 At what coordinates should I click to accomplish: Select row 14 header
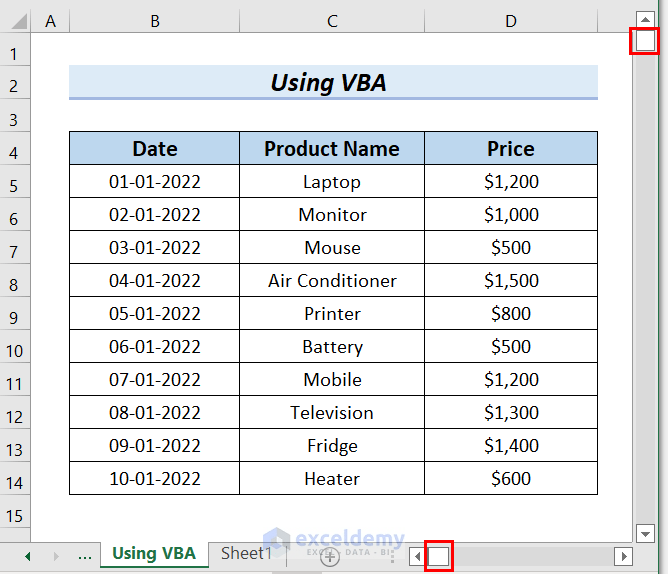15,479
